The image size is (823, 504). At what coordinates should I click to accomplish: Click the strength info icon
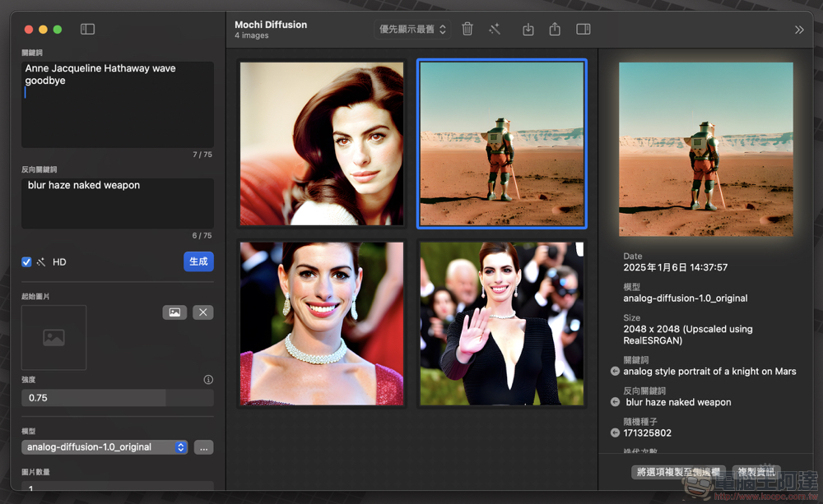pos(208,380)
